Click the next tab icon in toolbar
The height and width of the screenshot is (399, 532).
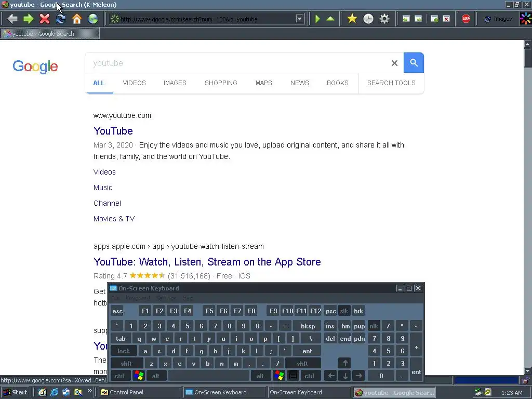point(418,19)
